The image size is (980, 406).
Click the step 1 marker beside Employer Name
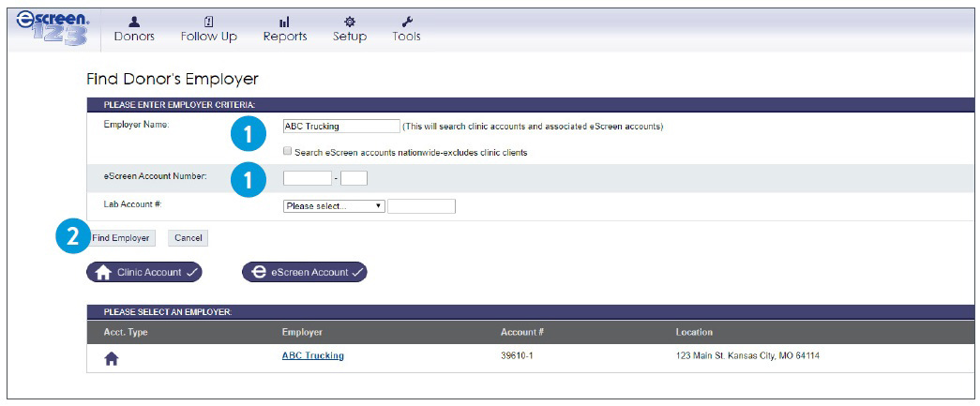point(247,135)
